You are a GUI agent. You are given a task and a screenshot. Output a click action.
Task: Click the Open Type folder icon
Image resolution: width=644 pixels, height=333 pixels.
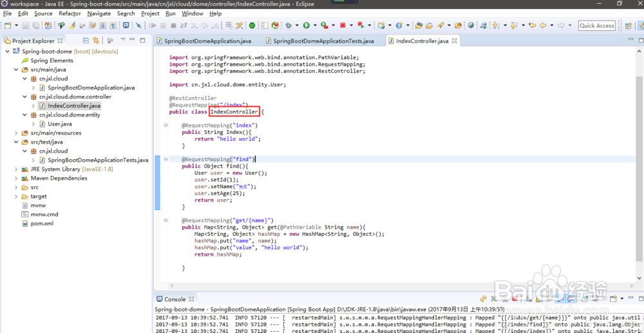[x=419, y=26]
